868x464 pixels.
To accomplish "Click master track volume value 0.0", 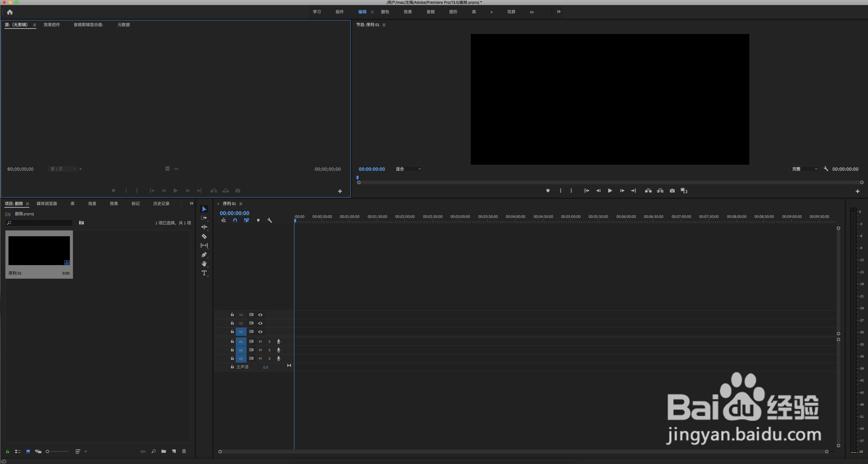I will (266, 367).
